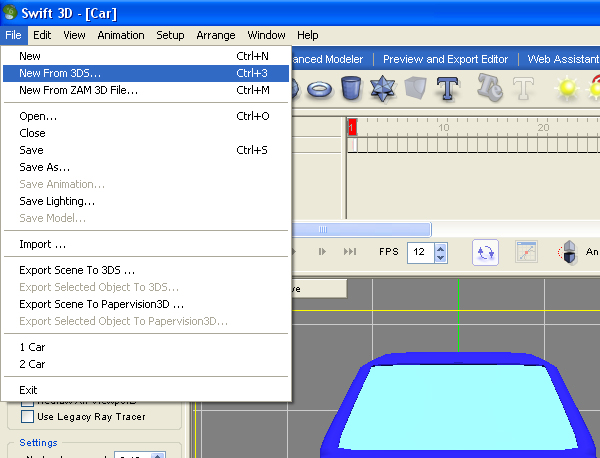Screen dimensions: 600x458
Task: Decrease FPS with the down arrow
Action: (x=440, y=258)
